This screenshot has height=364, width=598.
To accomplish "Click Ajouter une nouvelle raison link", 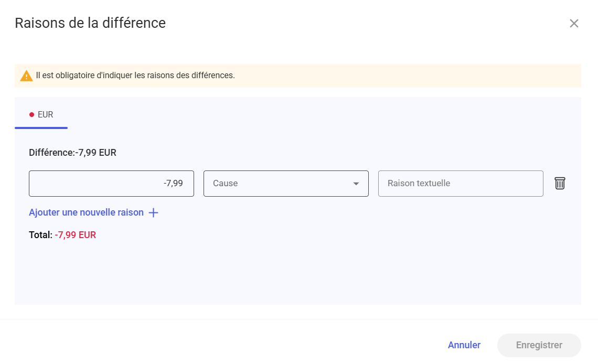I will click(86, 213).
